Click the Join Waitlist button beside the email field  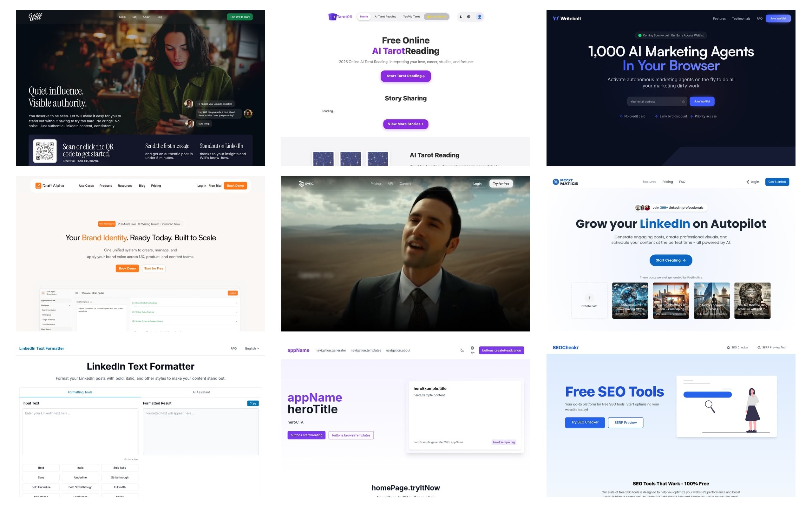[702, 102]
